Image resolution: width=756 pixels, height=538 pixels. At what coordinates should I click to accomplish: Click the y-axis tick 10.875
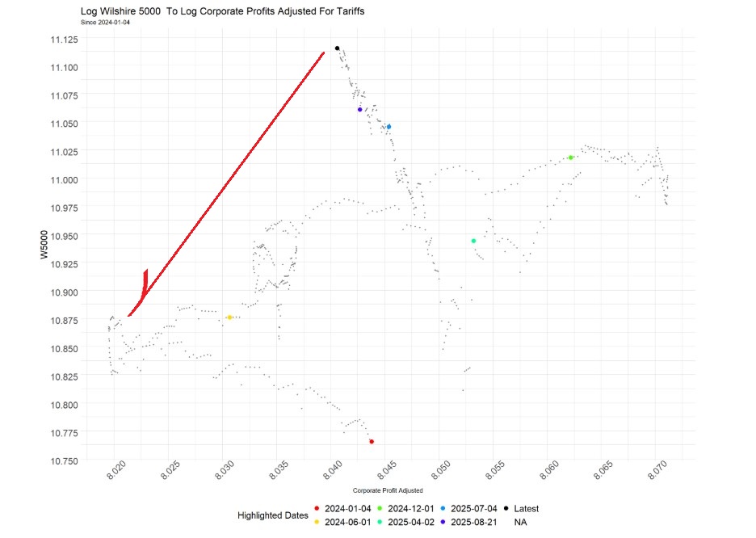64,320
